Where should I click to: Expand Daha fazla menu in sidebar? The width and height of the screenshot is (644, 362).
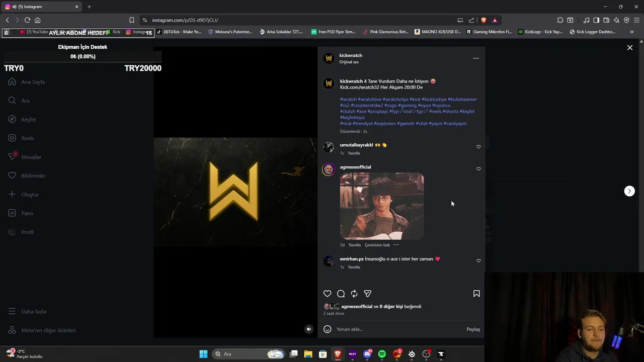click(27, 312)
